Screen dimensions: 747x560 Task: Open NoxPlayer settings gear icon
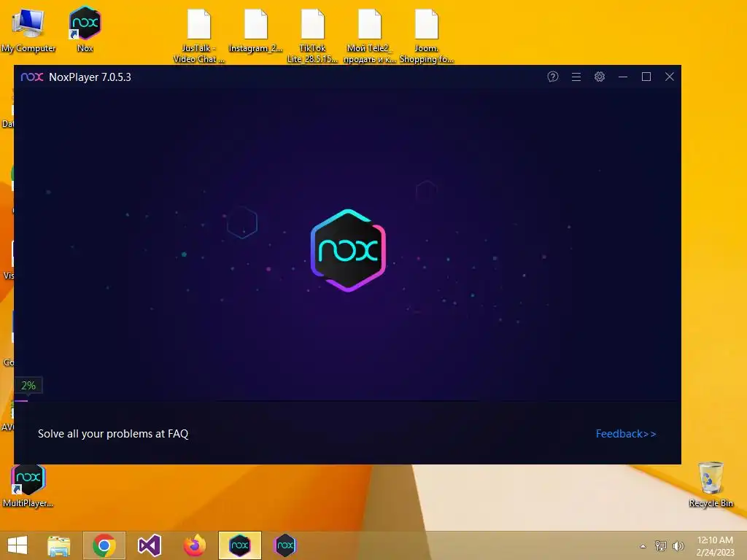pos(600,77)
